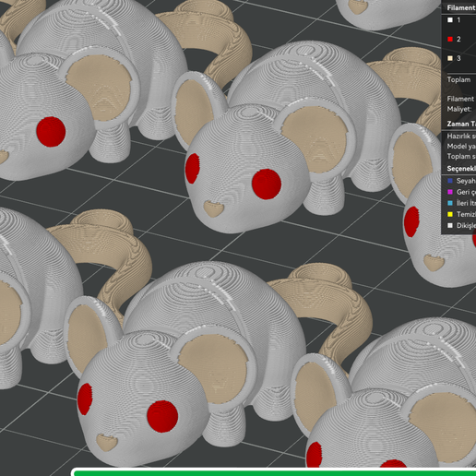Click the Seçenekler section header
The image size is (476, 476).
tap(461, 169)
